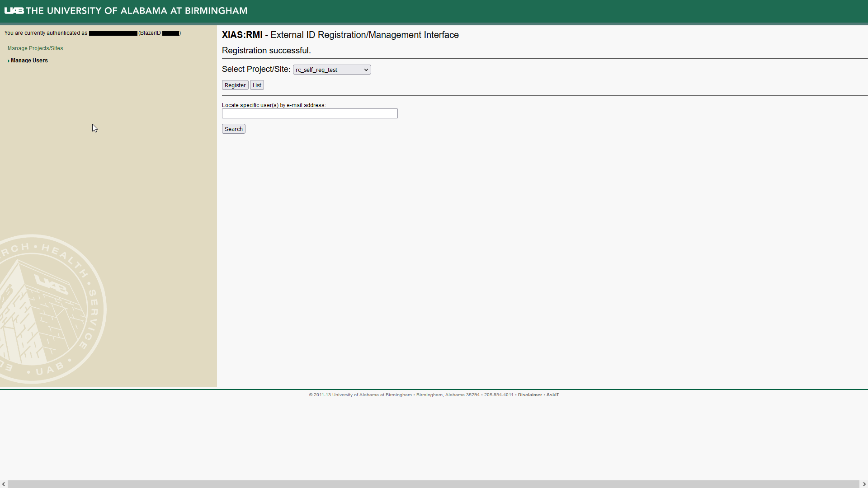
Task: Click the XIAS:RMI page heading
Action: [340, 35]
